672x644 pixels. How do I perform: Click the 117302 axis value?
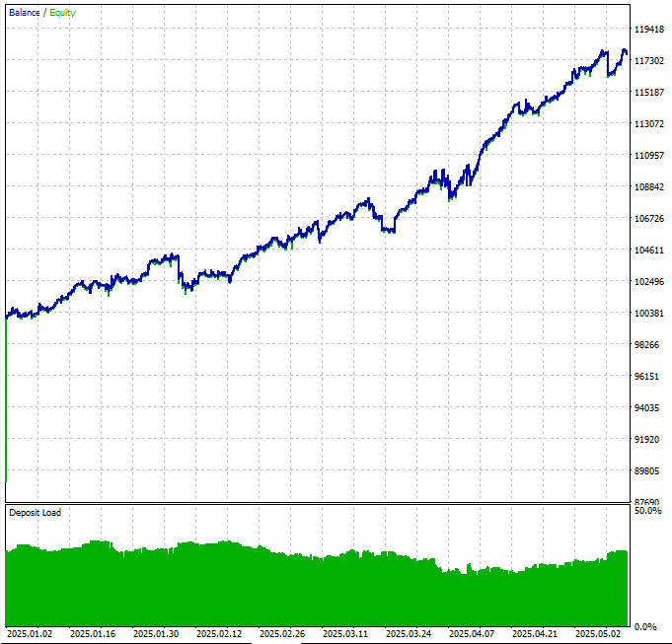pos(649,61)
